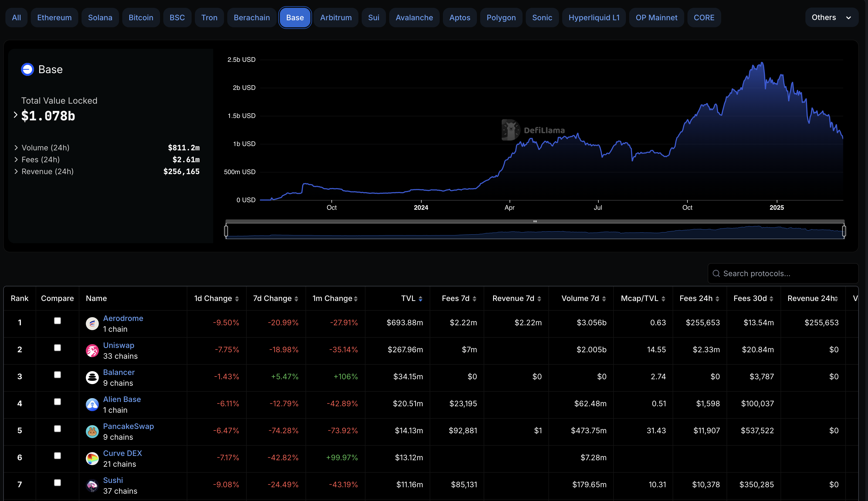Image resolution: width=868 pixels, height=501 pixels.
Task: Click the 2025 marker on chart axis
Action: (777, 208)
